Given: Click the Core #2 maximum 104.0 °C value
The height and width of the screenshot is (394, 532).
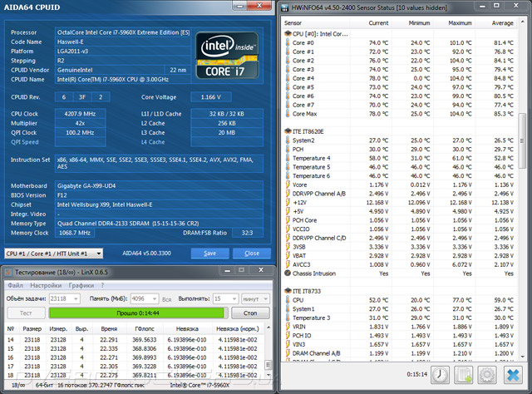Looking at the screenshot, I should click(x=461, y=61).
